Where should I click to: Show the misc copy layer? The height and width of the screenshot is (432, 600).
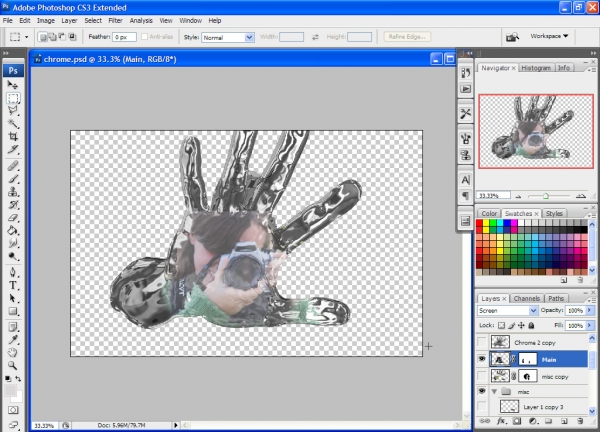[482, 376]
